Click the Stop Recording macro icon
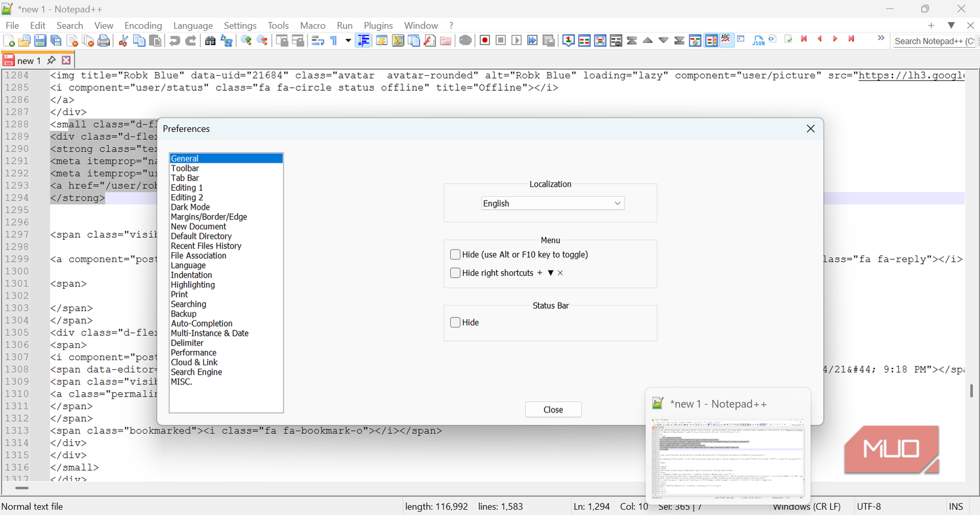 (x=500, y=41)
